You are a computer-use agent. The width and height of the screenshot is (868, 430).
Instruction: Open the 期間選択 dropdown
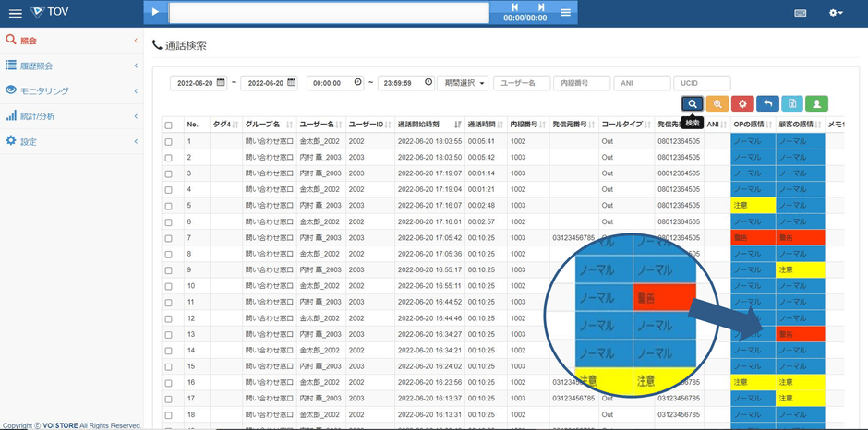click(463, 83)
